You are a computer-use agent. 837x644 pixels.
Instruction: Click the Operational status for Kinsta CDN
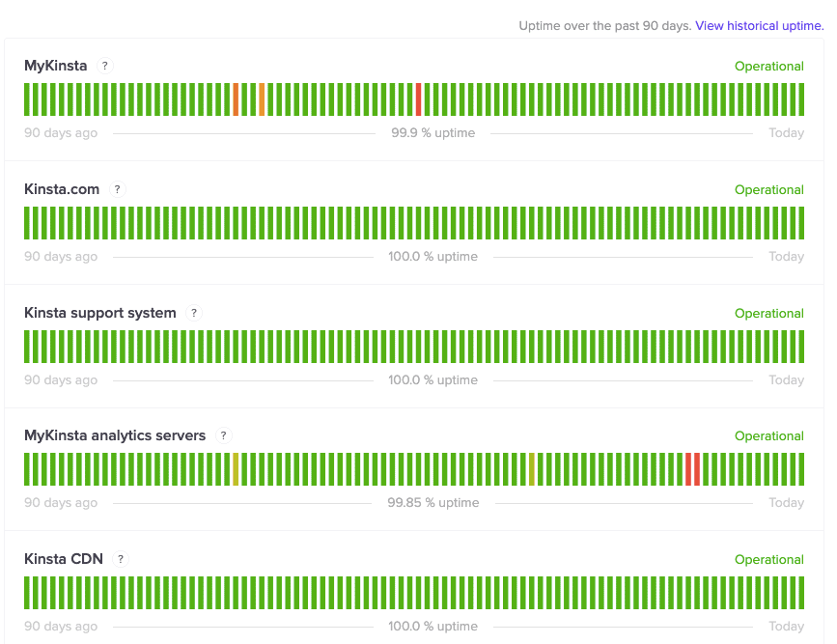click(x=769, y=559)
